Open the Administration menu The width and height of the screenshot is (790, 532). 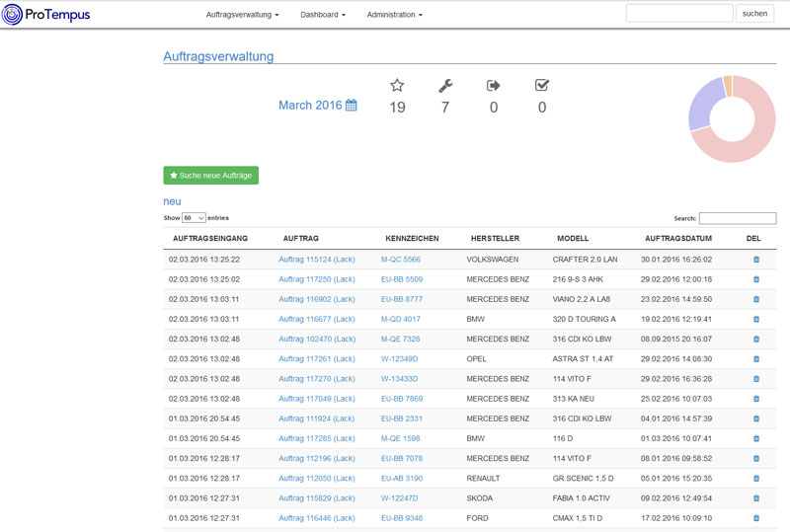(394, 15)
